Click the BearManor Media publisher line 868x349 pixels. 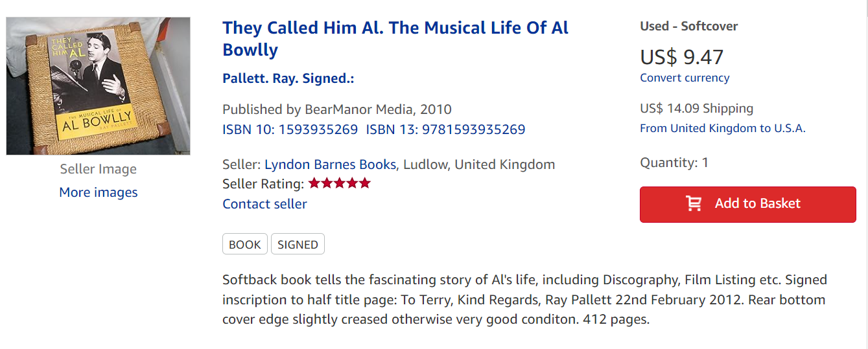(336, 109)
